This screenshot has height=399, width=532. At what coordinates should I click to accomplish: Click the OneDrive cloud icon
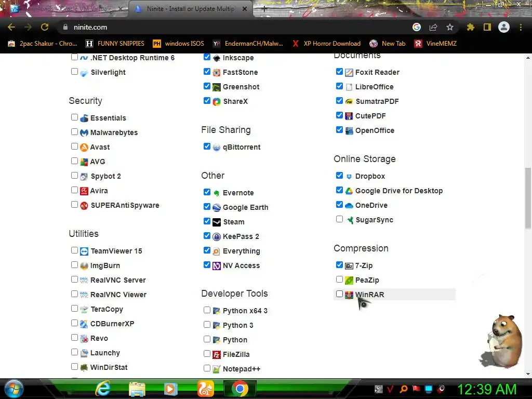(349, 206)
